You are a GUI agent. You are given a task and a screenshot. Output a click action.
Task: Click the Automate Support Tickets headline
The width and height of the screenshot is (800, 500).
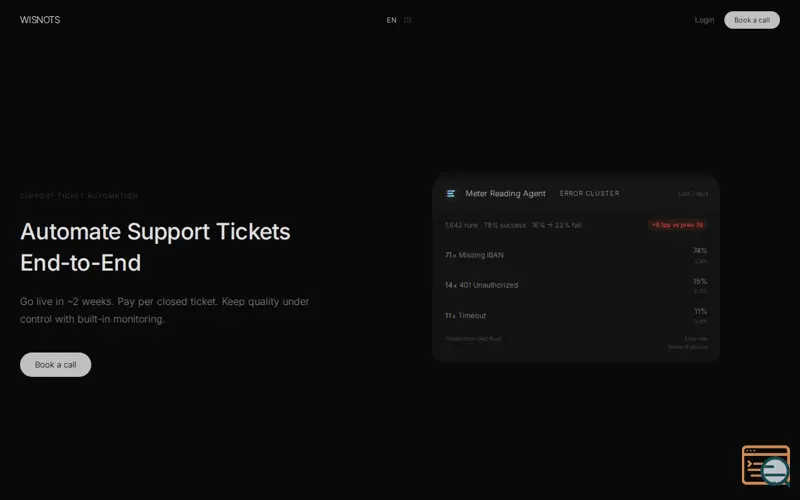pos(155,247)
